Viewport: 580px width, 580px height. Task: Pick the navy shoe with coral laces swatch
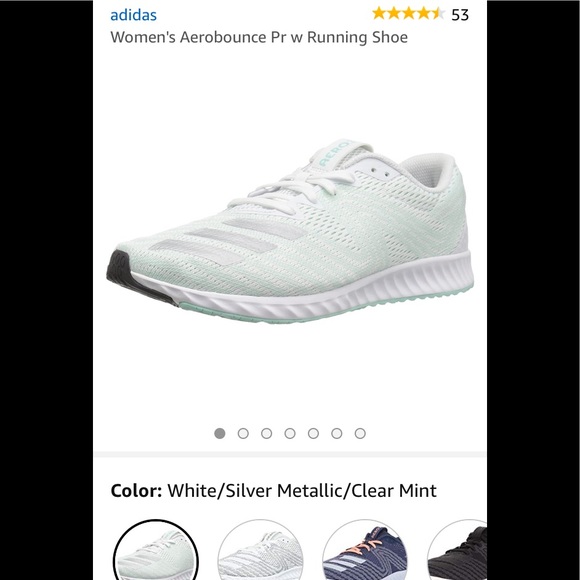tap(365, 550)
